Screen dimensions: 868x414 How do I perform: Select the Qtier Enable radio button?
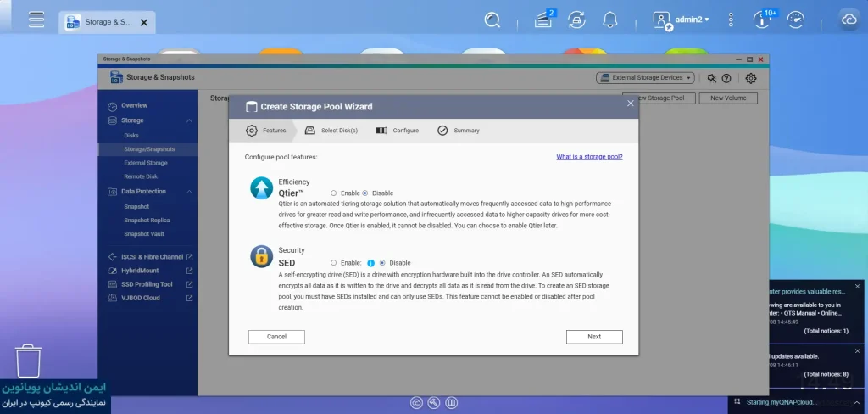click(334, 193)
